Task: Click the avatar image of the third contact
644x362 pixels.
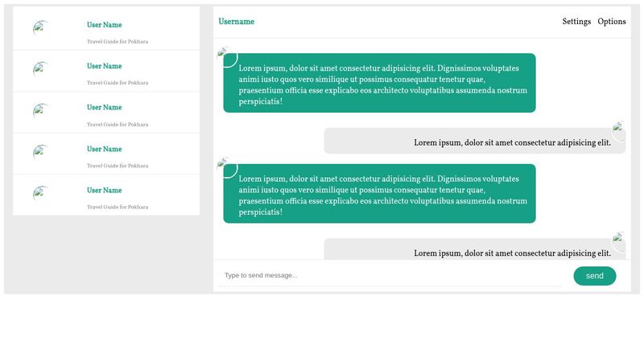Action: 41,110
